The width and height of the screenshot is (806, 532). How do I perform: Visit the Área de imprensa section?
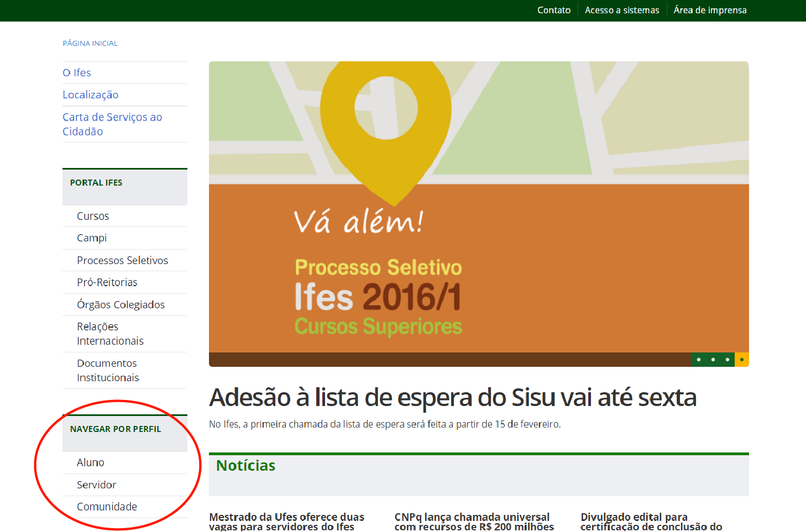(710, 9)
